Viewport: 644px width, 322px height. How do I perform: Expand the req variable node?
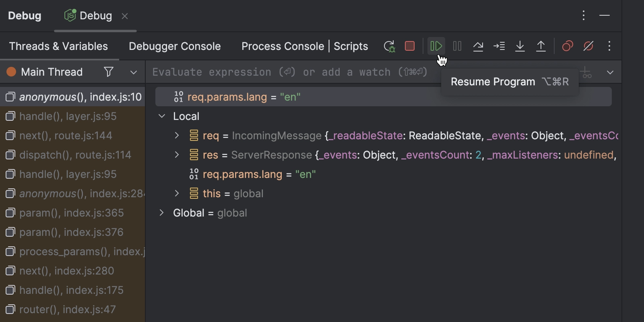(x=177, y=136)
